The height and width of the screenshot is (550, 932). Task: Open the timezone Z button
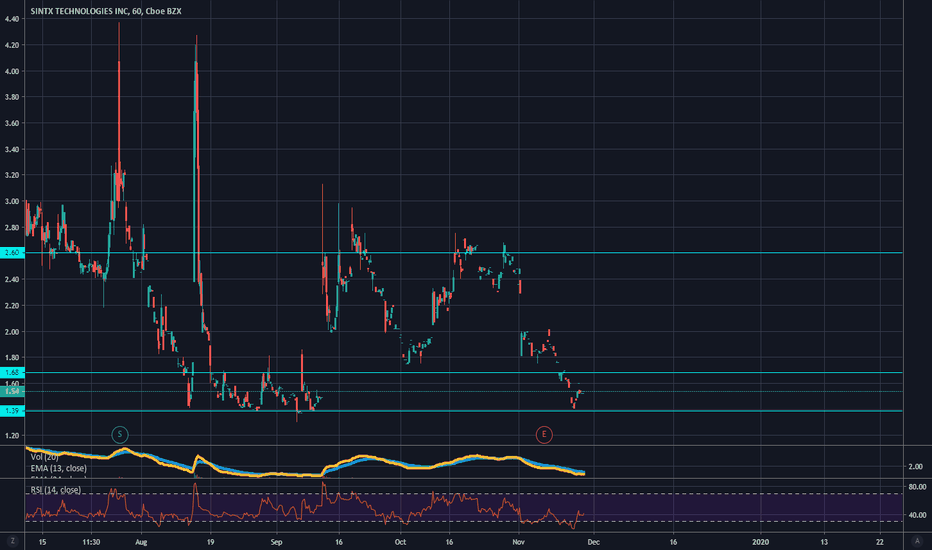tap(12, 541)
